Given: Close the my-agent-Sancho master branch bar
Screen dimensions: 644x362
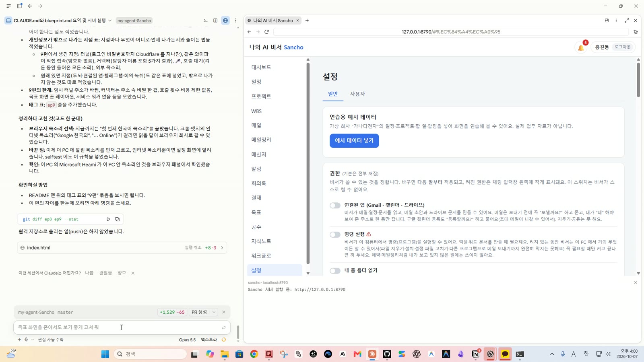Looking at the screenshot, I should 224,312.
